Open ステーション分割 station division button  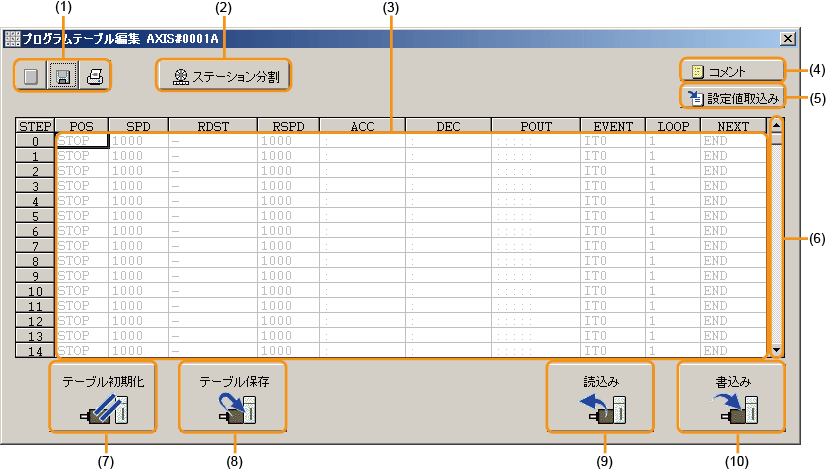224,76
